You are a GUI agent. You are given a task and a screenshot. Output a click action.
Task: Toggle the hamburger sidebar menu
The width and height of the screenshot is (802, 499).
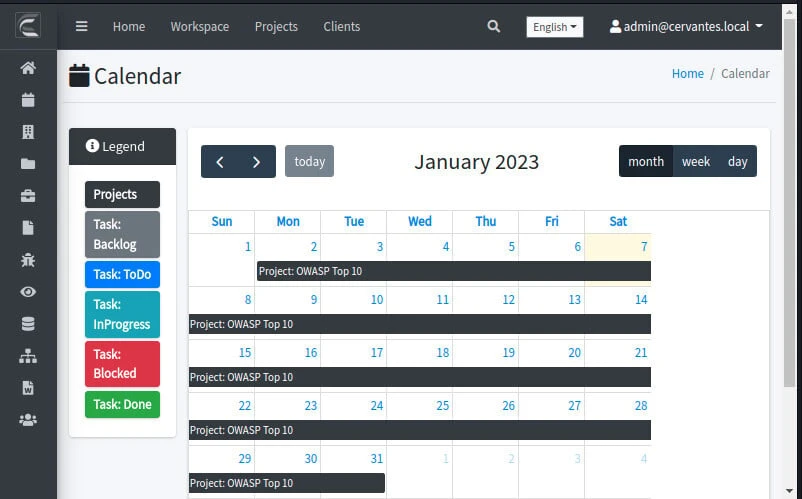[x=82, y=27]
